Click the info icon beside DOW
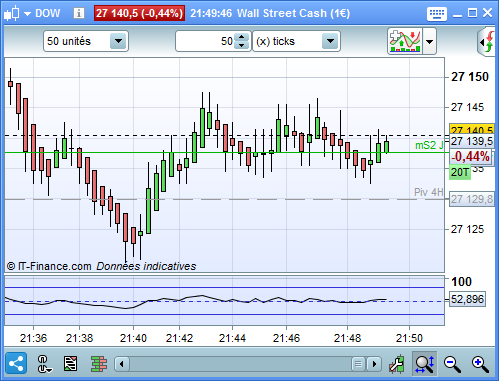This screenshot has width=499, height=381. 79,13
